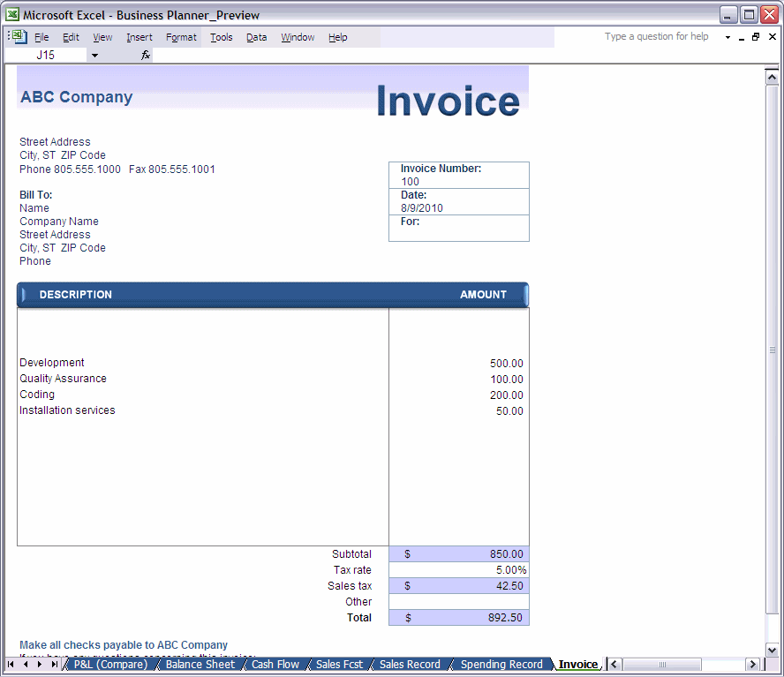Click the AMOUNT column header

click(484, 295)
